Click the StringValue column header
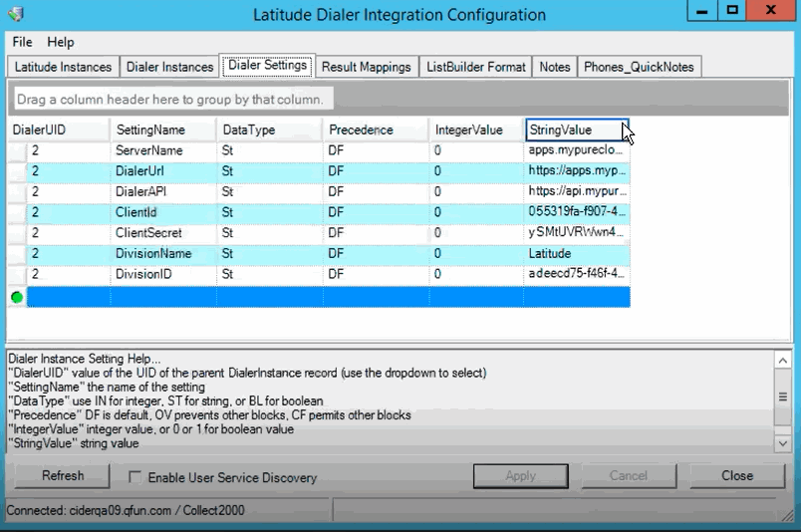The image size is (801, 532). (577, 130)
